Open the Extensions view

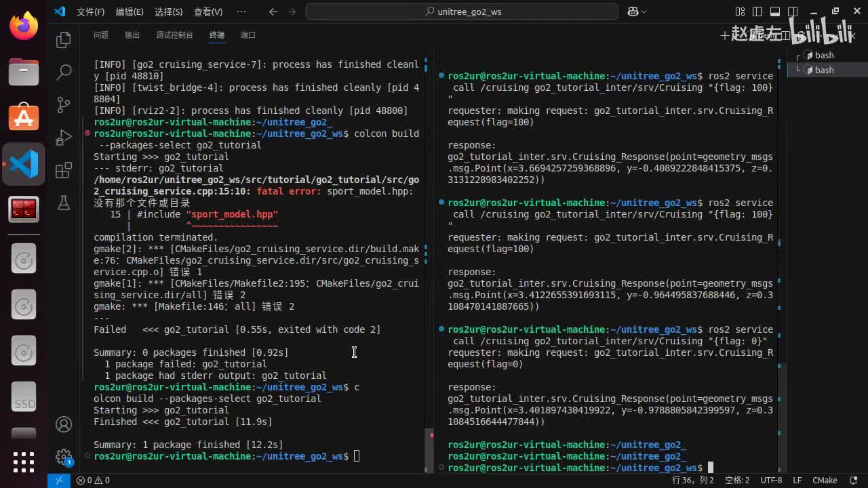(x=64, y=170)
